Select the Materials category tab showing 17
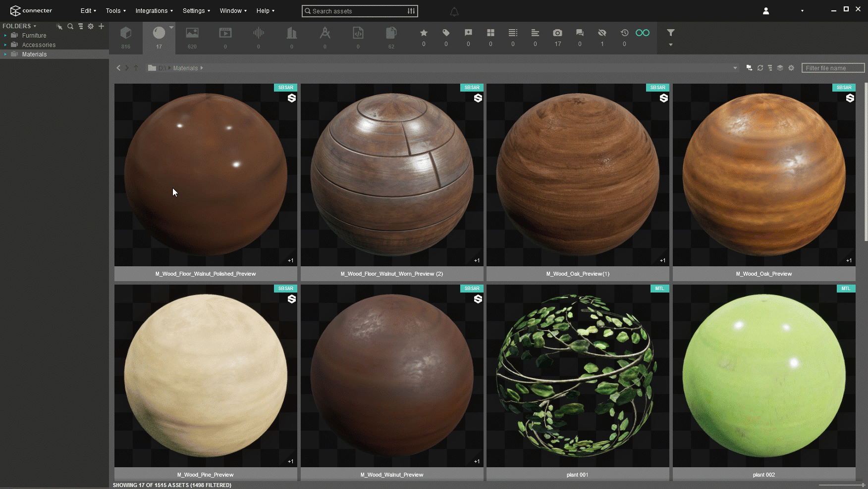 (159, 38)
